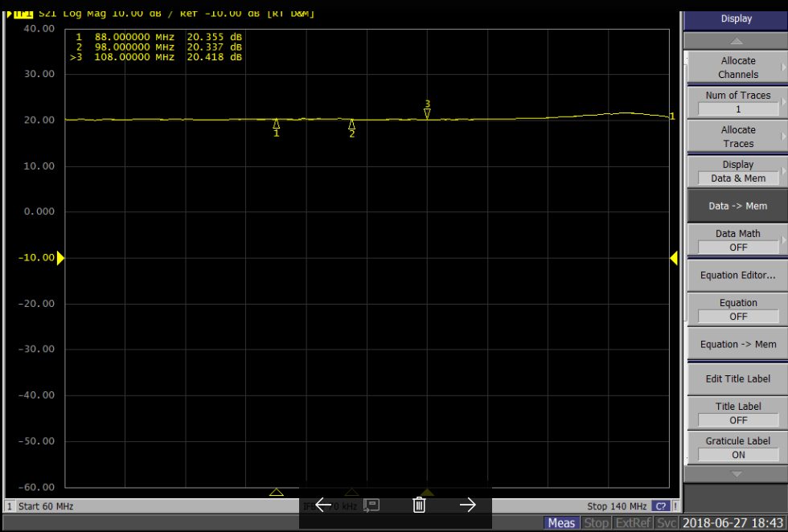Click the Display menu title
Viewport: 788px width, 532px height.
pyautogui.click(x=736, y=19)
